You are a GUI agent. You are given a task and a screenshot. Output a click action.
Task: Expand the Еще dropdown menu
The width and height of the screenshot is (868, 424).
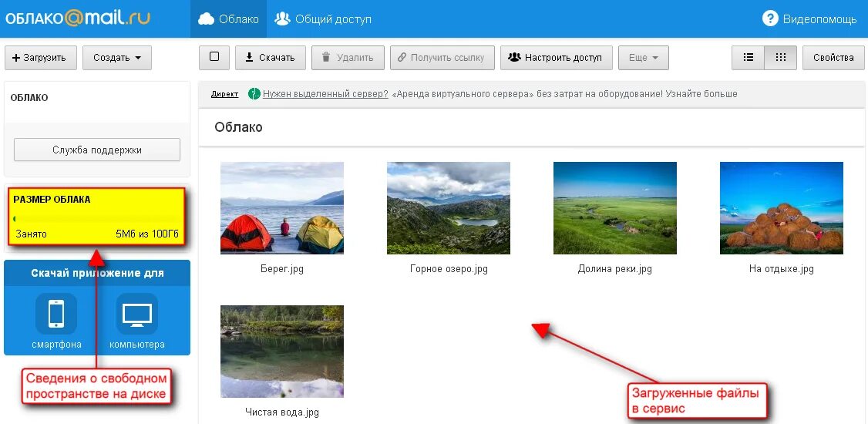coord(643,58)
